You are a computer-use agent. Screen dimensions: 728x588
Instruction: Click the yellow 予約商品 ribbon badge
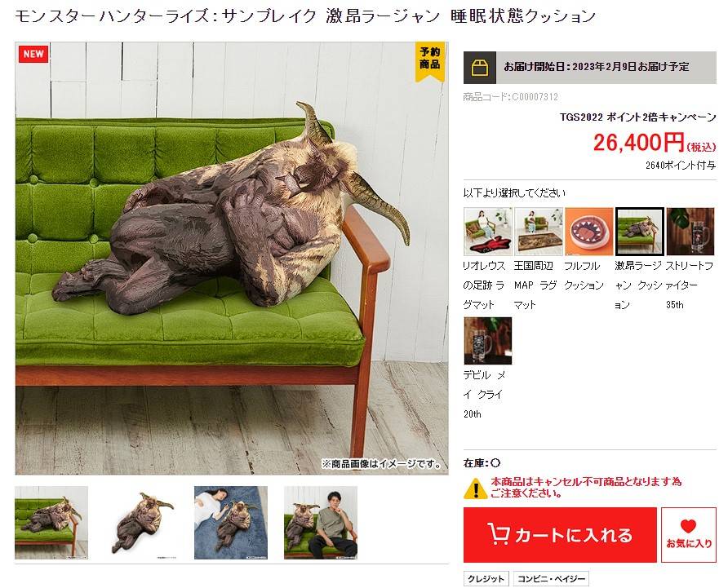pos(429,62)
